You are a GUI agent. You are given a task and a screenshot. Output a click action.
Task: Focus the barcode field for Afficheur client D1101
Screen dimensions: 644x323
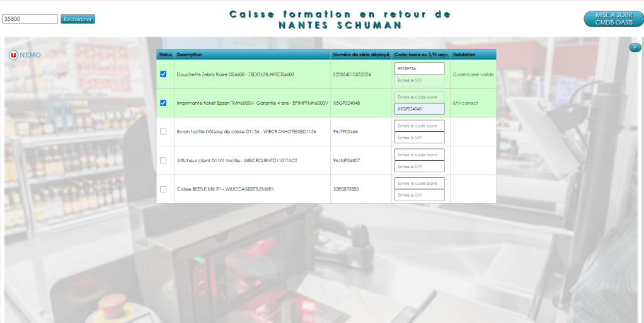coord(419,155)
